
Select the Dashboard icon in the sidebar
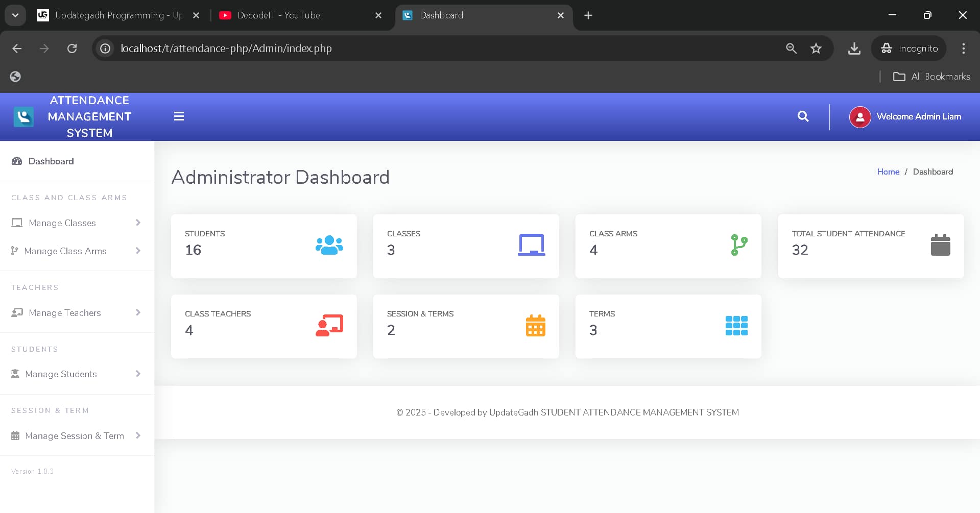[x=17, y=161]
